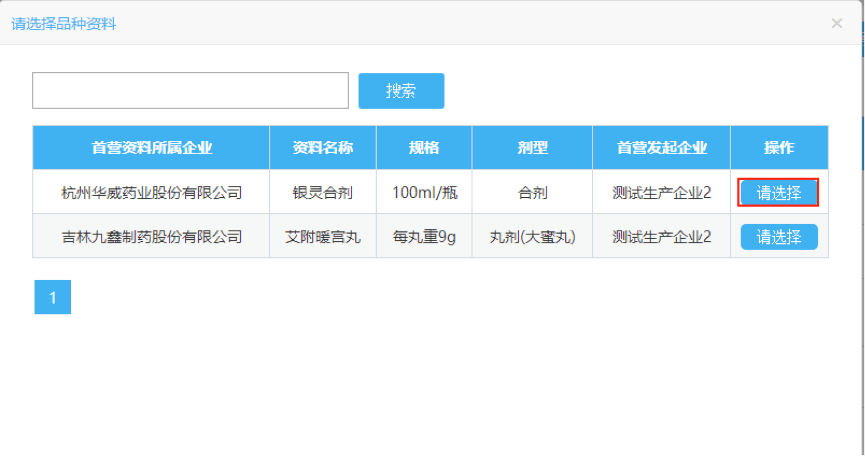
Task: Click 首营资料所属企业 column header
Action: tap(151, 147)
